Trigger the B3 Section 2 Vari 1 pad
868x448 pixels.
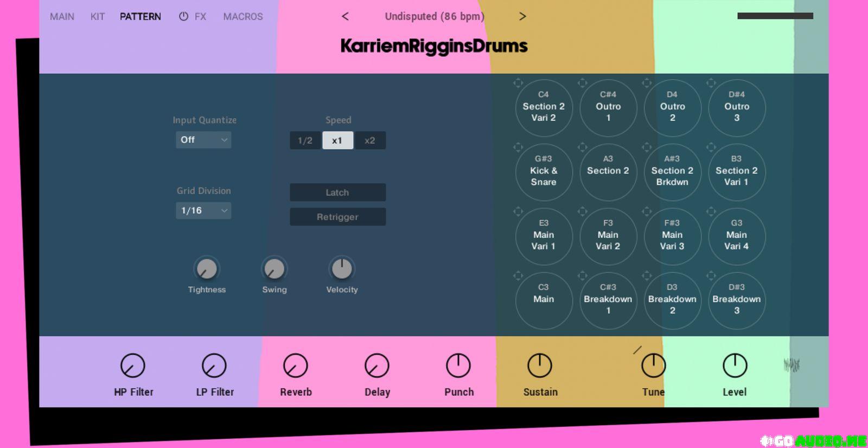coord(737,172)
